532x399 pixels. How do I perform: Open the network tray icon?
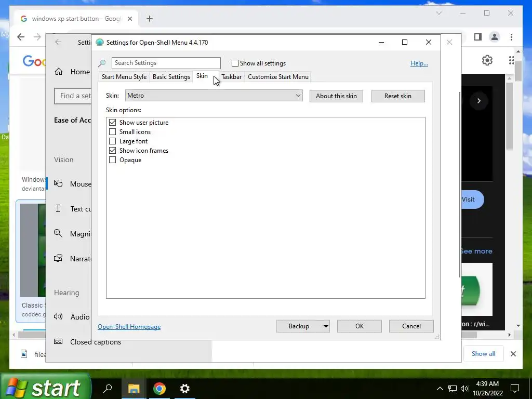click(x=453, y=389)
